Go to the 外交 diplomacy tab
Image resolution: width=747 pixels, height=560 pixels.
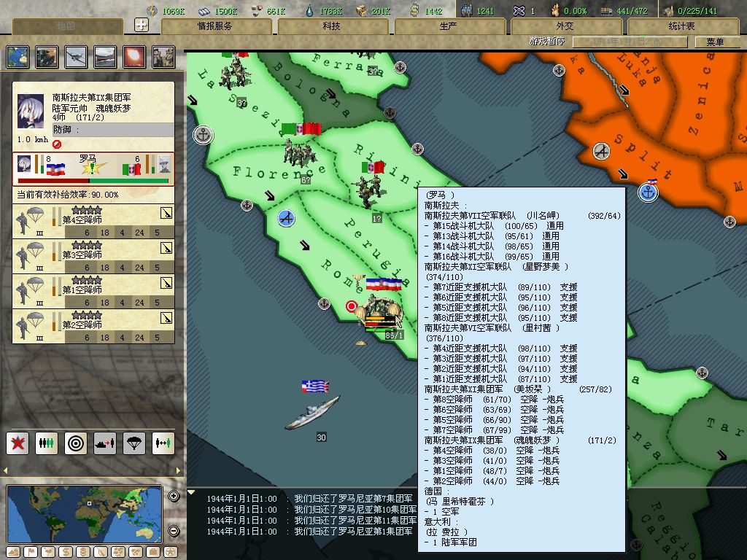(x=565, y=26)
